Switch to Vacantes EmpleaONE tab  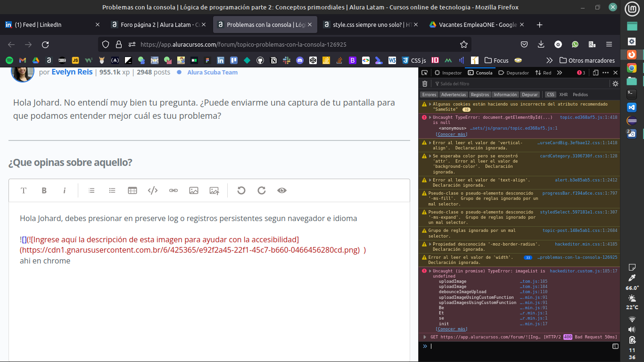[477, 25]
